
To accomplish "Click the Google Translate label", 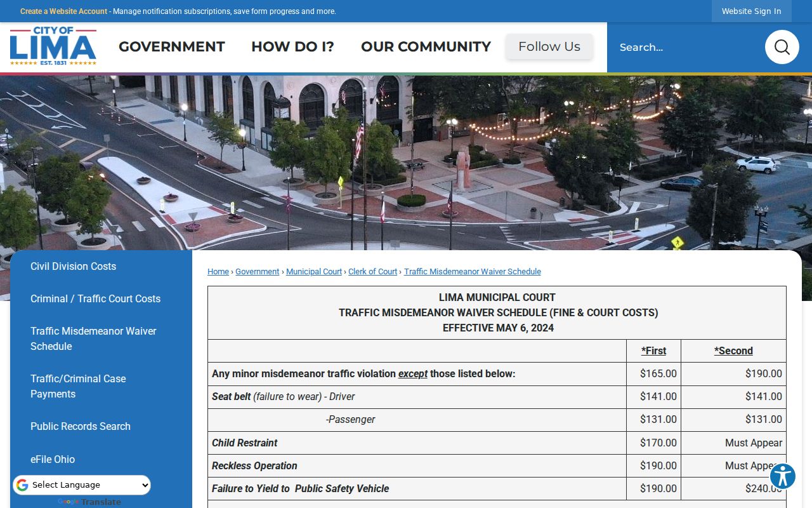I will [89, 502].
